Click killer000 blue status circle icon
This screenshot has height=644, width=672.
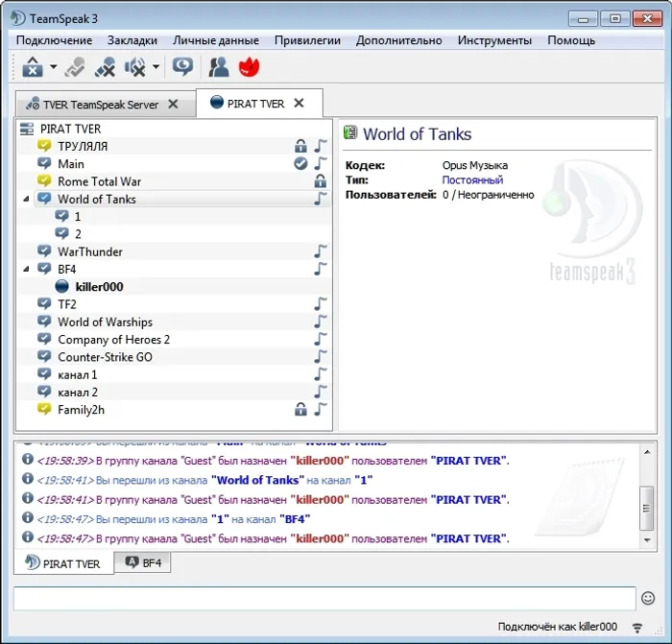click(x=61, y=287)
